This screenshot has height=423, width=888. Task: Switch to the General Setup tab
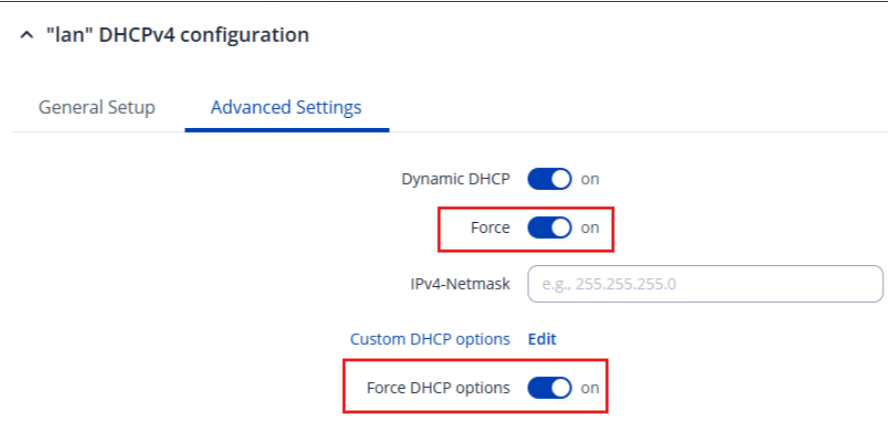(96, 107)
